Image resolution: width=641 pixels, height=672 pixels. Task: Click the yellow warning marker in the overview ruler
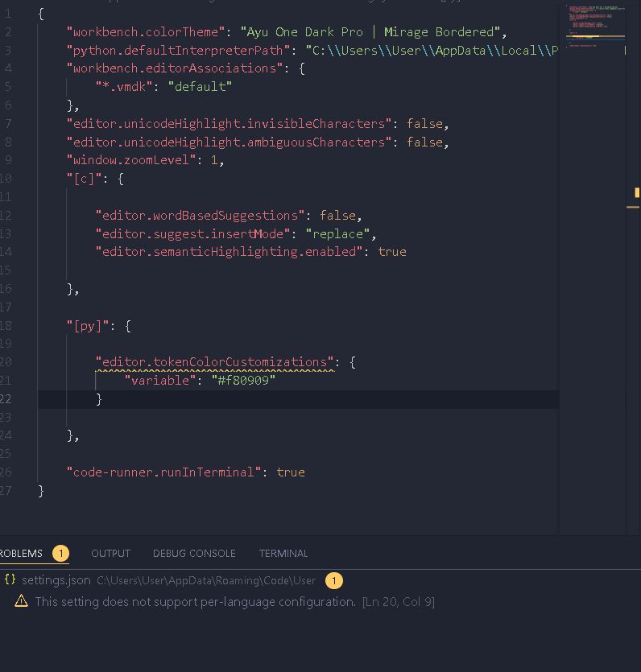[x=637, y=192]
